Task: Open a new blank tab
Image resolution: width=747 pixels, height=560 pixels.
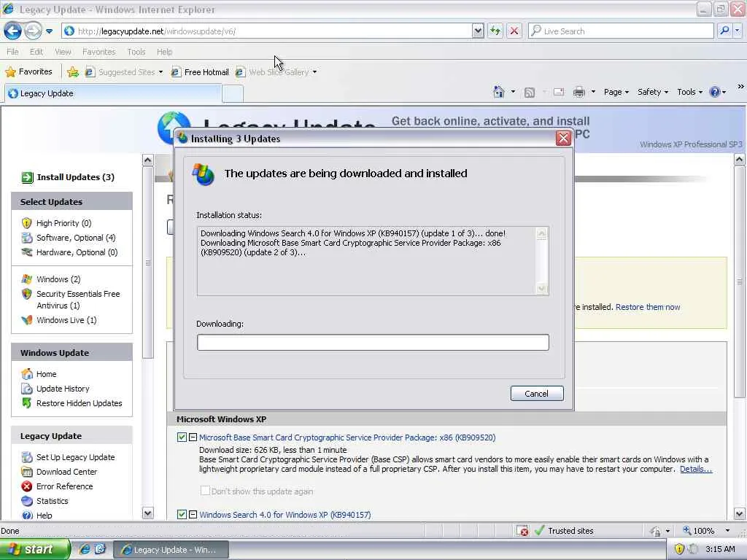Action: (x=233, y=93)
